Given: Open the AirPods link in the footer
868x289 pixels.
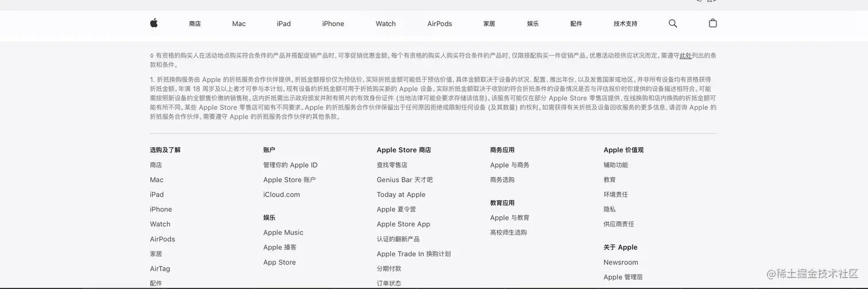Looking at the screenshot, I should click(x=162, y=239).
